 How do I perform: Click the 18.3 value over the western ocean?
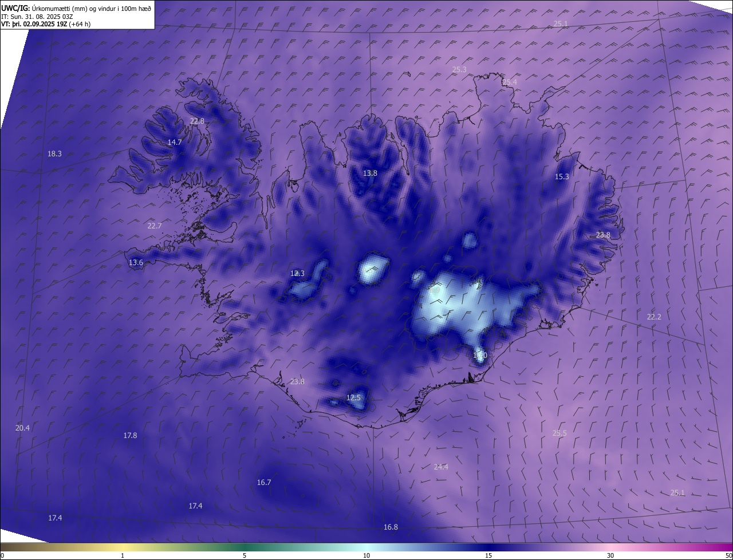[x=54, y=153]
